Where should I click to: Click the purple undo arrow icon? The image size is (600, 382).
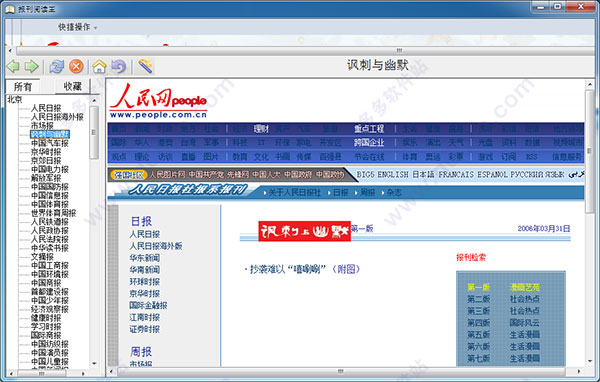pos(119,67)
